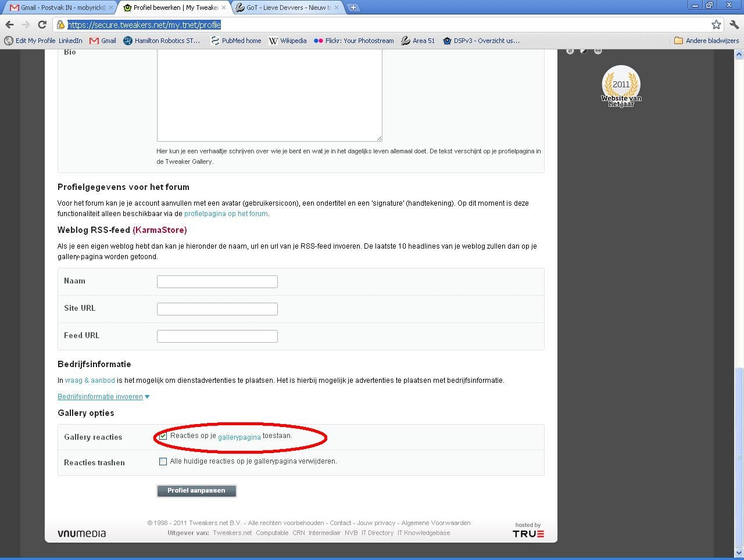Screen dimensions: 744x560
Task: Open a new tab with the plus button
Action: click(353, 8)
